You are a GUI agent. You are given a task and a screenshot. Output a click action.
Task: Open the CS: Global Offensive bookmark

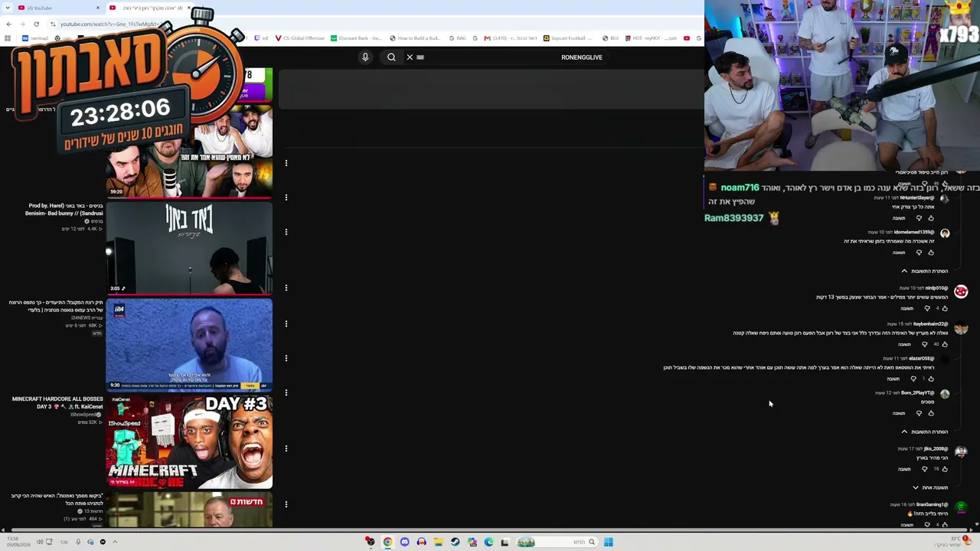[x=299, y=38]
